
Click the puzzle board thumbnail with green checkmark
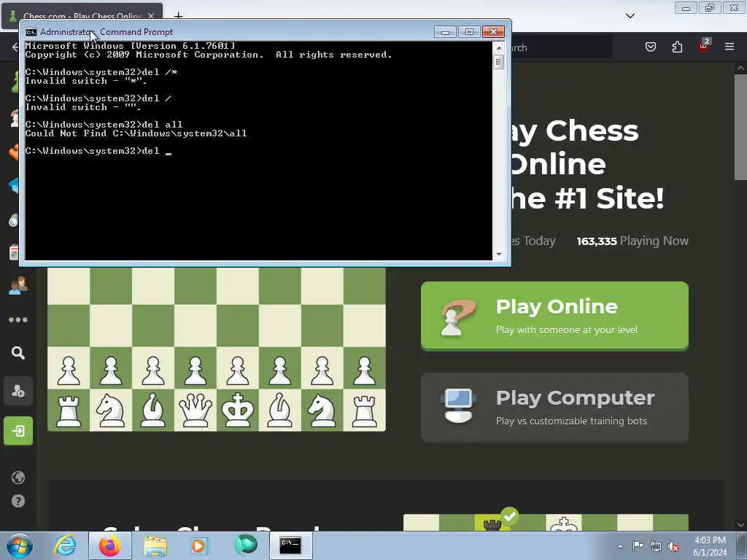[546, 522]
